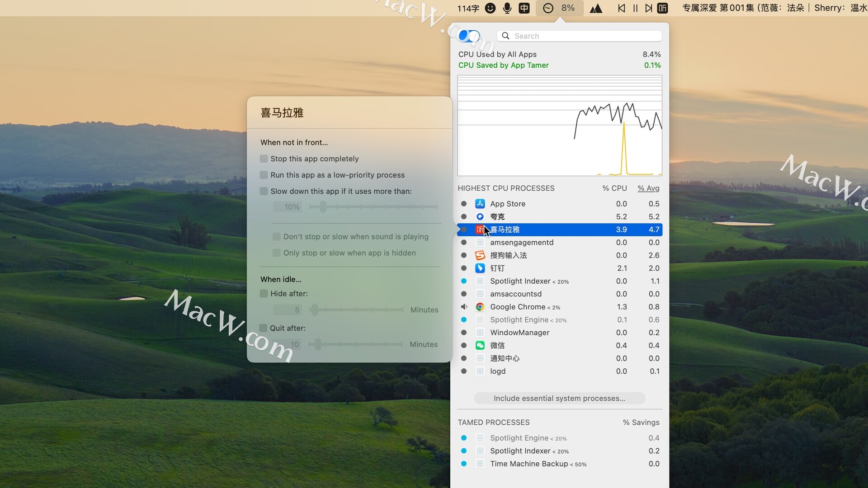Select Spotlight Engine in CPU processes list
The width and height of the screenshot is (868, 488).
point(560,320)
